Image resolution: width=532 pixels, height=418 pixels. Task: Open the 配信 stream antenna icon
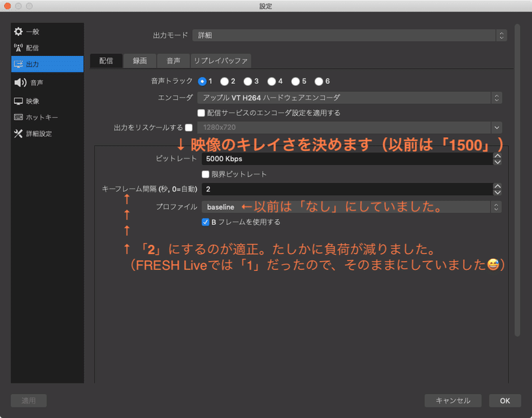click(19, 48)
